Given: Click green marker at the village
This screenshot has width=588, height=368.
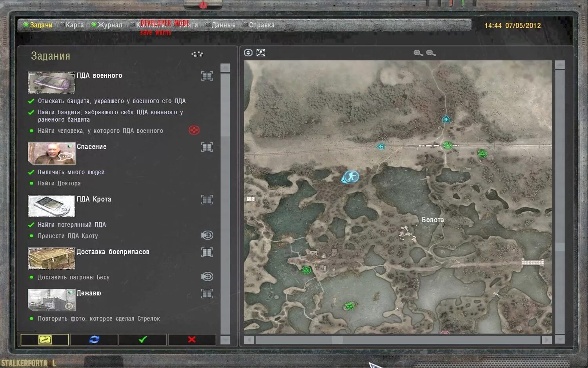Looking at the screenshot, I should point(306,270).
